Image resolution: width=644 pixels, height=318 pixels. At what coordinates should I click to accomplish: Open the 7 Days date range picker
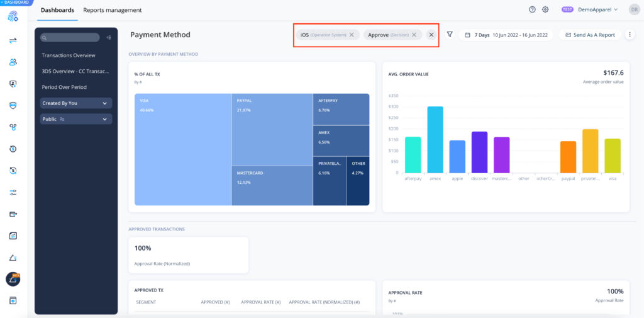pos(506,35)
